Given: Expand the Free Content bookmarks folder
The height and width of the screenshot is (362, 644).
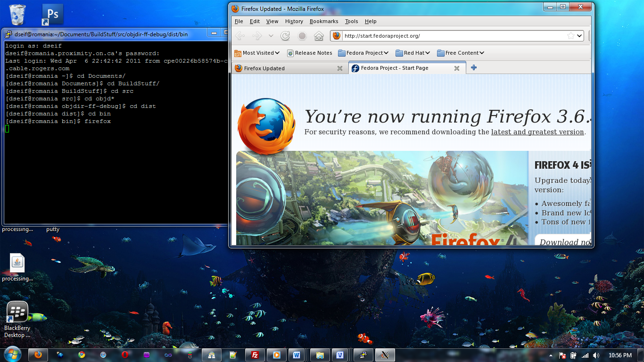Looking at the screenshot, I should [x=461, y=53].
